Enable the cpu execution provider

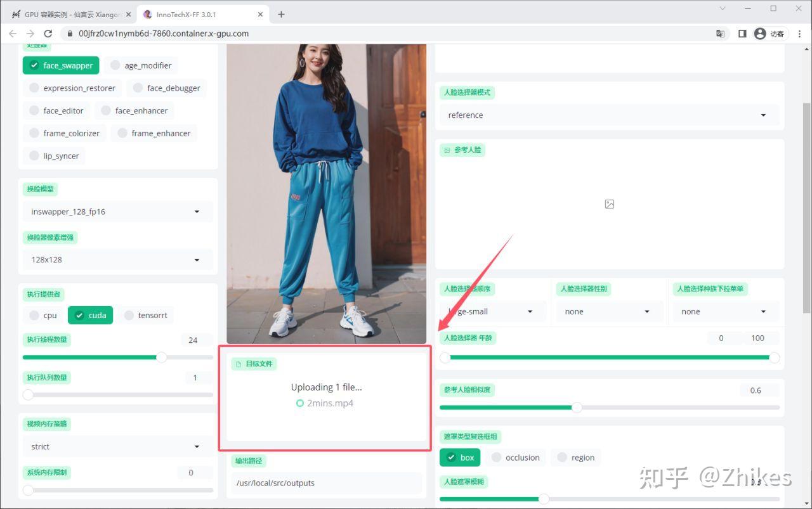coord(43,315)
